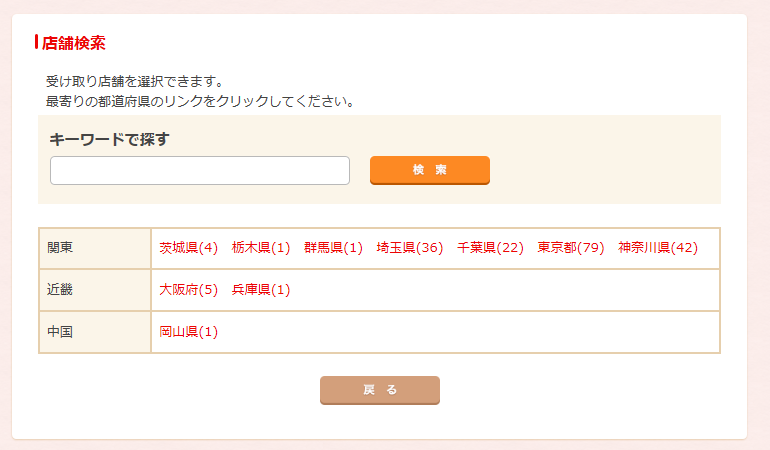
Task: Click the 近畿 region row header
Action: (x=61, y=290)
